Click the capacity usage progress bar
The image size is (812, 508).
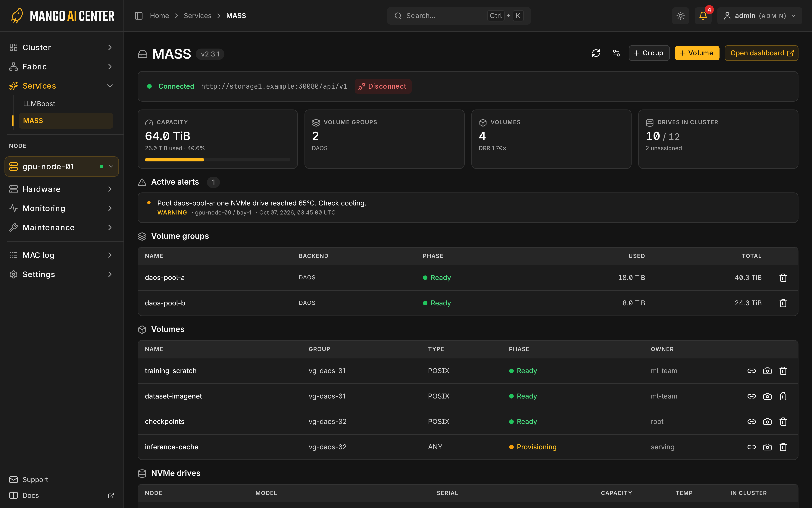click(217, 160)
